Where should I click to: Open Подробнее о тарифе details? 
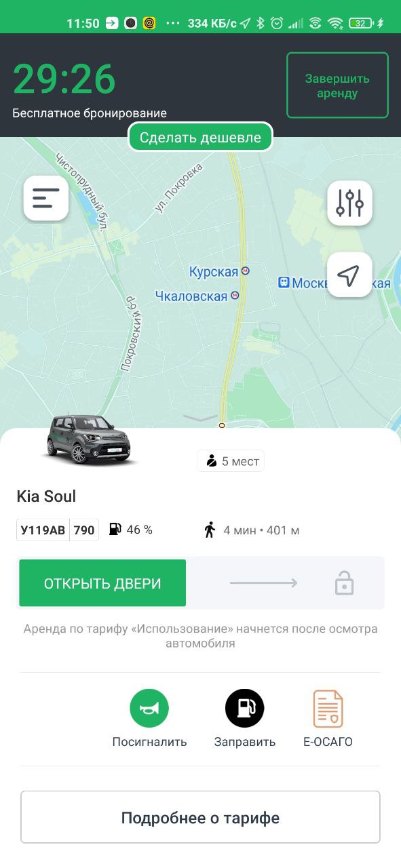[x=200, y=817]
